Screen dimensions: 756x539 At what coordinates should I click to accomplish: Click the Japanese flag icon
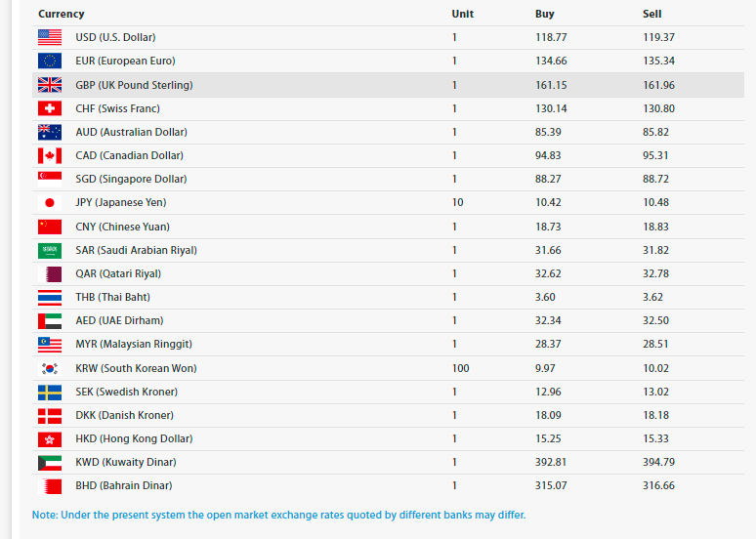[50, 203]
